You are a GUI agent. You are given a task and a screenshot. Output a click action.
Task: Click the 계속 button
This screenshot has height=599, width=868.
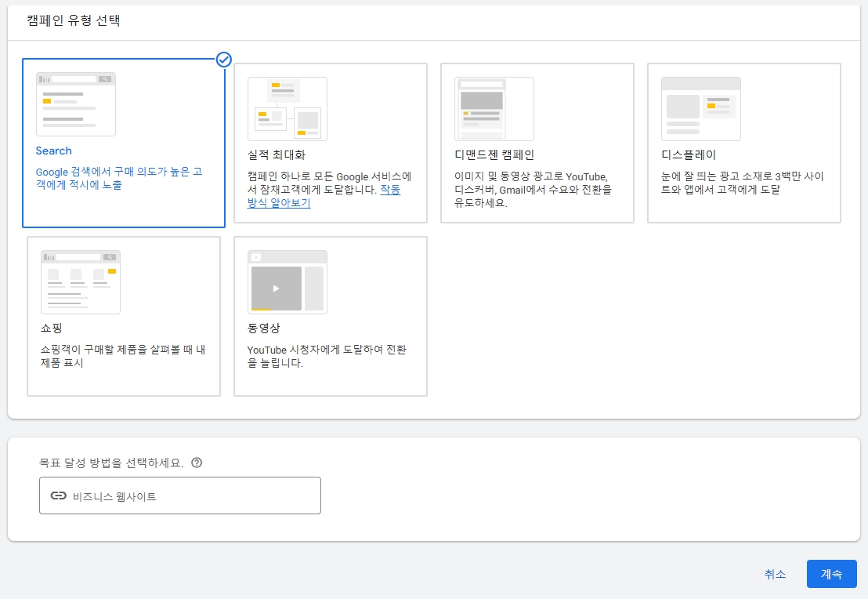tap(831, 574)
